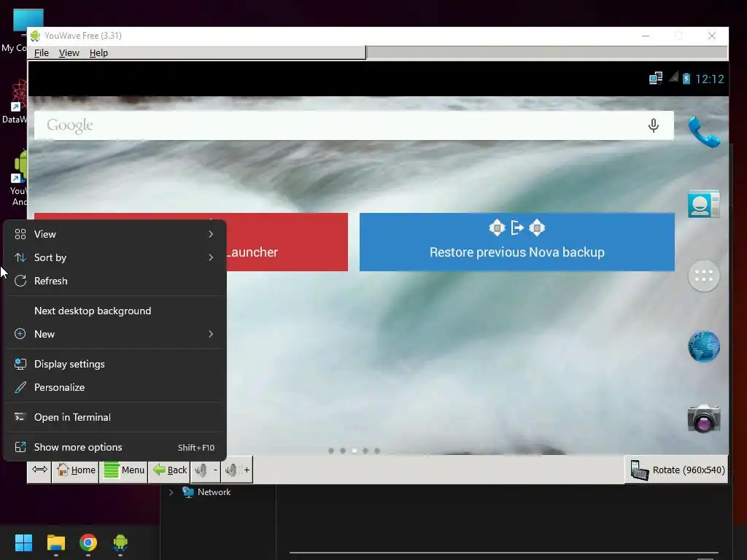Tap the Phone dialer icon in Android dock
747x560 pixels.
click(x=704, y=132)
